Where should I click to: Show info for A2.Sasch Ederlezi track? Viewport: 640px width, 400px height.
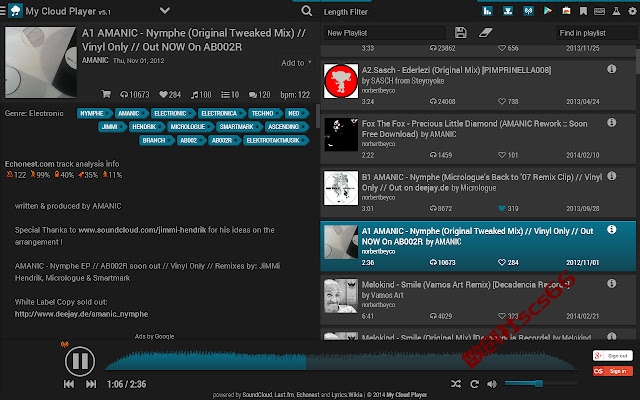point(611,69)
